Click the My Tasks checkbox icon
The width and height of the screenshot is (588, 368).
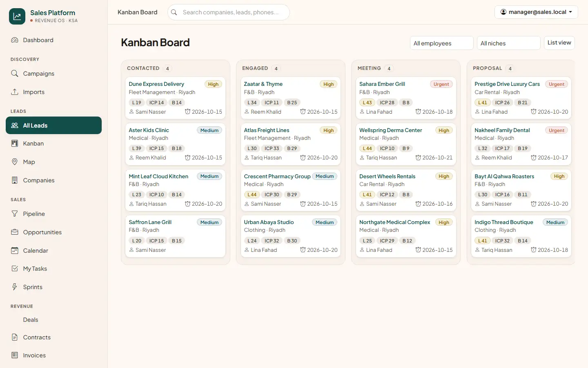(15, 269)
